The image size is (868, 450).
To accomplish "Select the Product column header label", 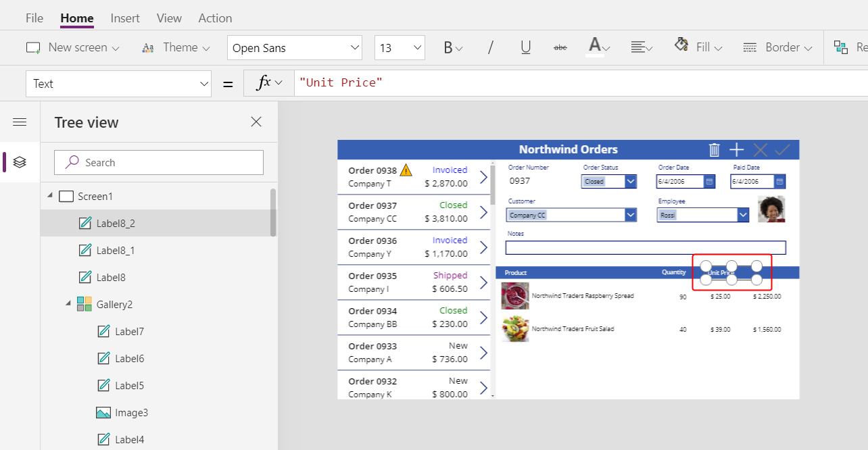I will point(516,273).
